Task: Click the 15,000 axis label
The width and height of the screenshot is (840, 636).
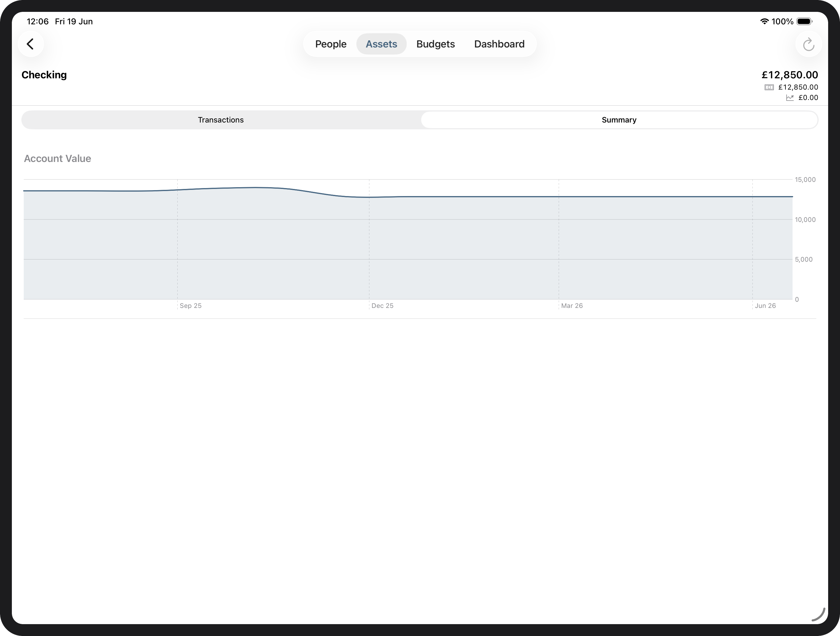Action: click(805, 179)
